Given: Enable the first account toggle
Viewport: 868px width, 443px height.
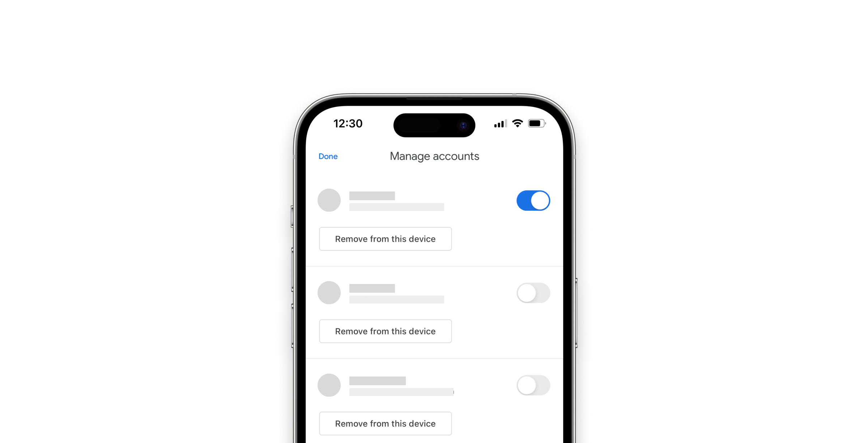Looking at the screenshot, I should (532, 200).
